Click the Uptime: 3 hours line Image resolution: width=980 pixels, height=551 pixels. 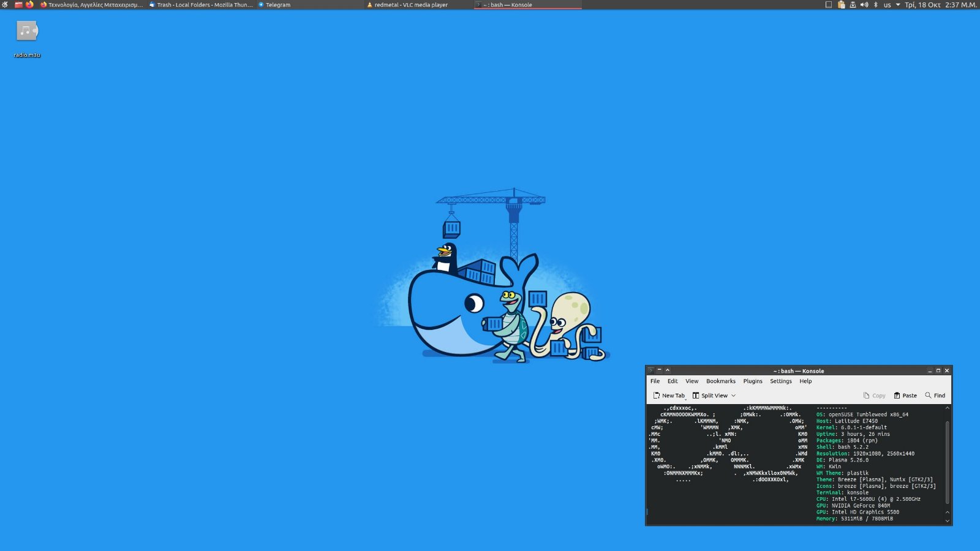pyautogui.click(x=853, y=434)
